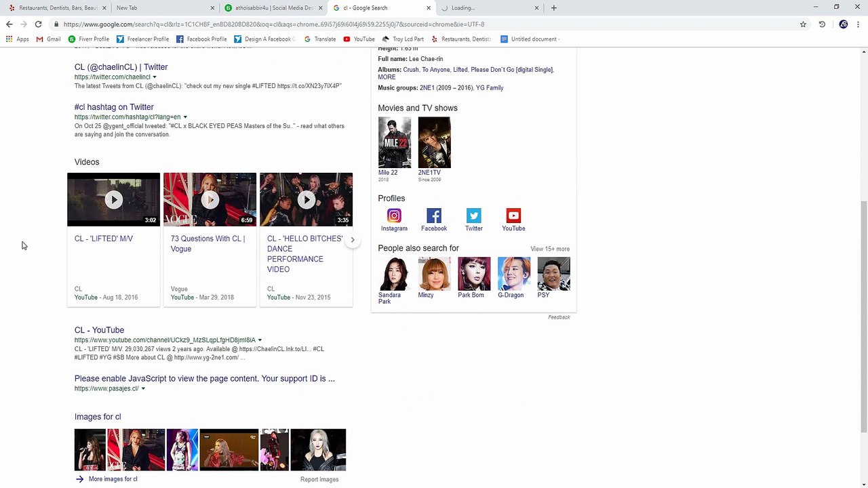
Task: Open 'Images for cl' heading link
Action: coord(98,417)
